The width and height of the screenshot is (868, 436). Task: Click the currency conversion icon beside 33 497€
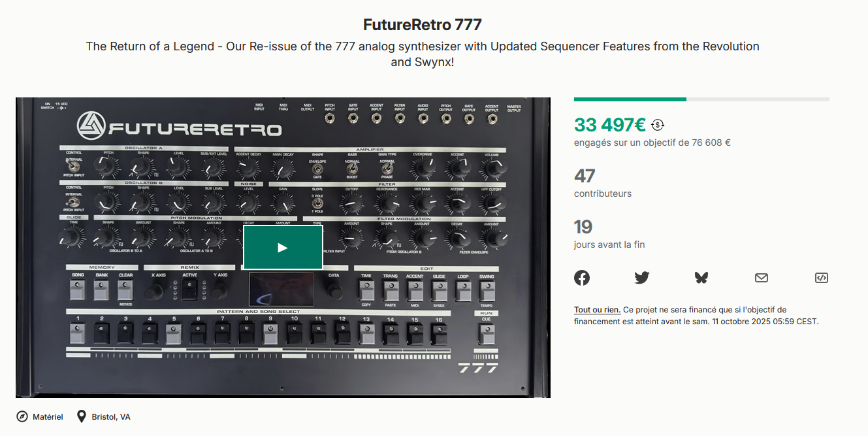pyautogui.click(x=658, y=125)
